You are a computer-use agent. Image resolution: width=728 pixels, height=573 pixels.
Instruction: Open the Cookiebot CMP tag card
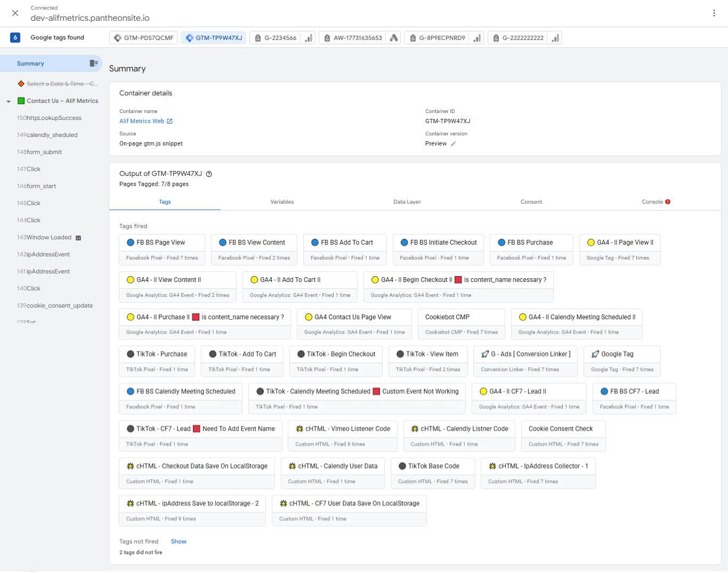(x=461, y=324)
